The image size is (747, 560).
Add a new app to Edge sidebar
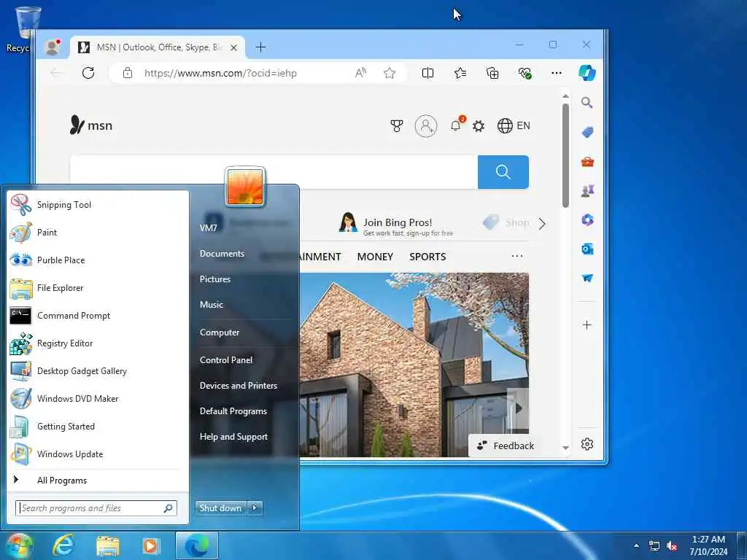(587, 325)
